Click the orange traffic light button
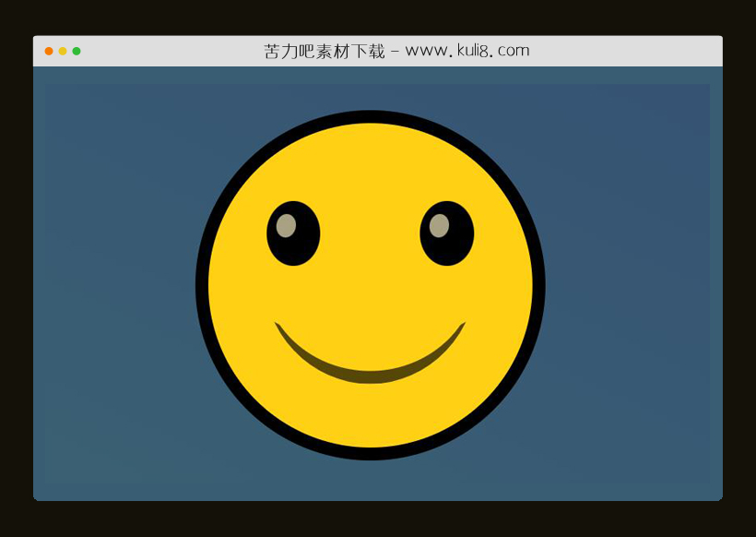The height and width of the screenshot is (537, 756). (x=48, y=51)
